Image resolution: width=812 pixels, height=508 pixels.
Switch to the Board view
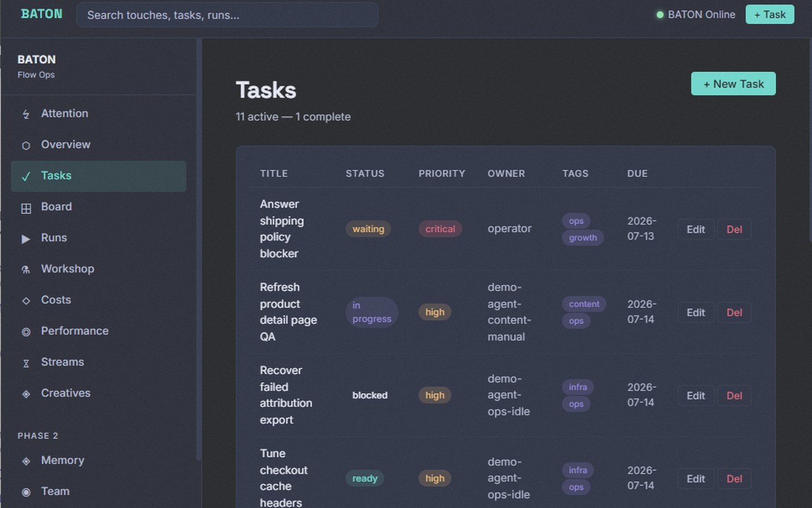coord(98,207)
